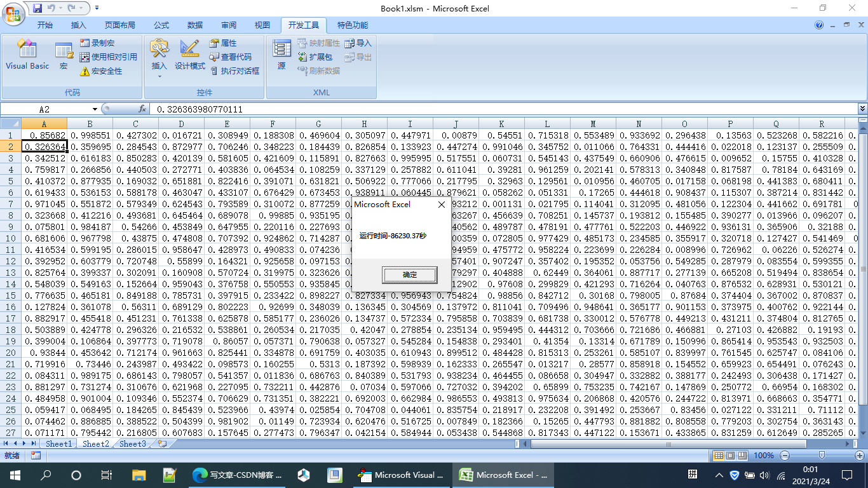Select all cells with corner button
This screenshot has height=488, width=868.
[11, 124]
